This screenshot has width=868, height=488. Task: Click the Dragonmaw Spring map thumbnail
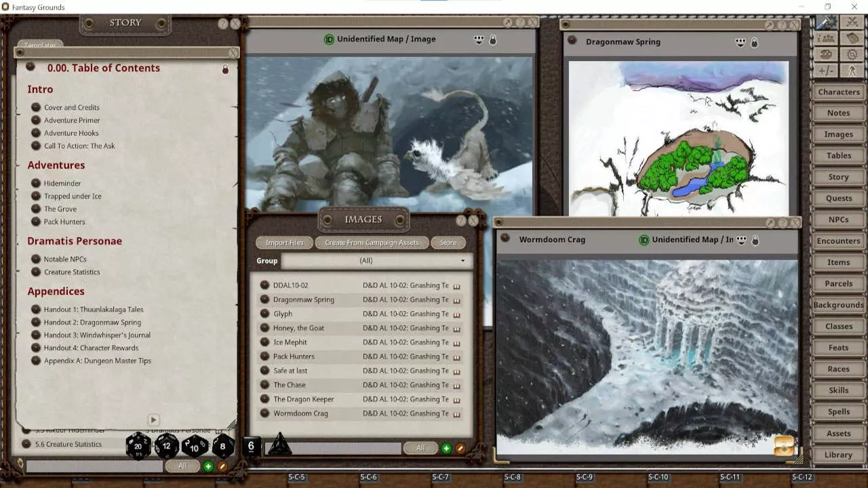pos(678,138)
